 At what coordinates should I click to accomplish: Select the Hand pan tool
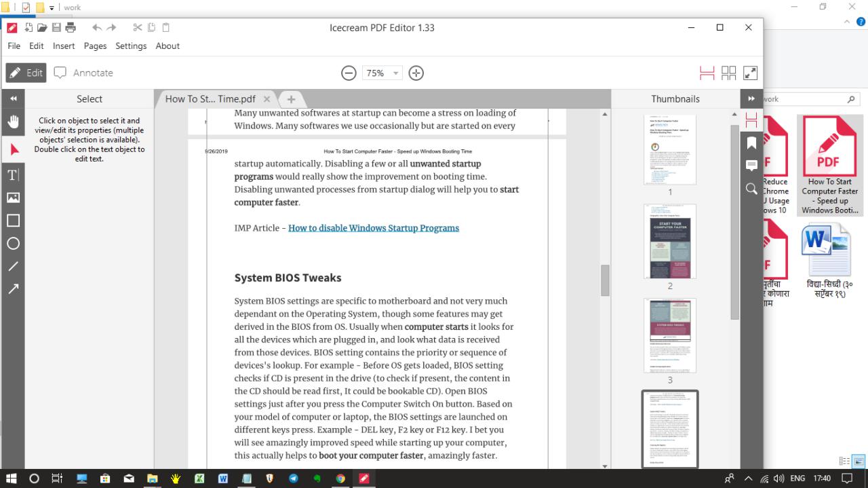(x=12, y=121)
